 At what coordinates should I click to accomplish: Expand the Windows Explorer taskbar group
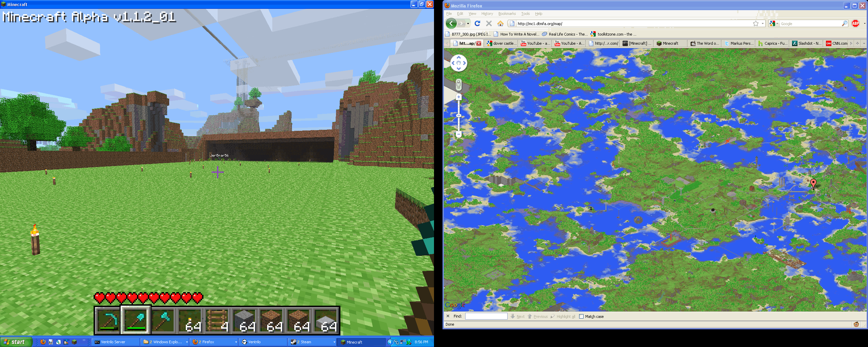click(186, 342)
